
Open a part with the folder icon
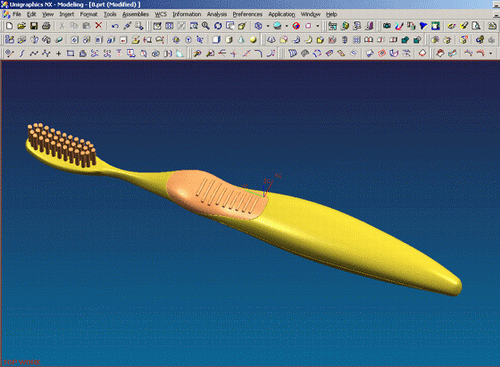[x=22, y=26]
